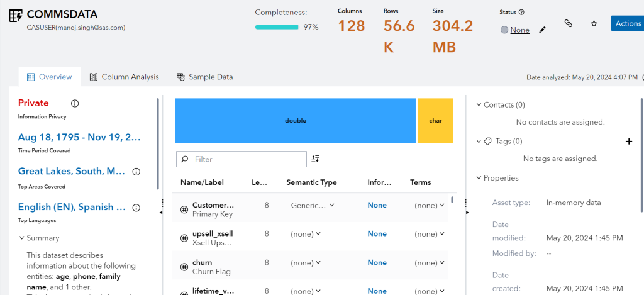Open the Sample Data tab

(205, 77)
